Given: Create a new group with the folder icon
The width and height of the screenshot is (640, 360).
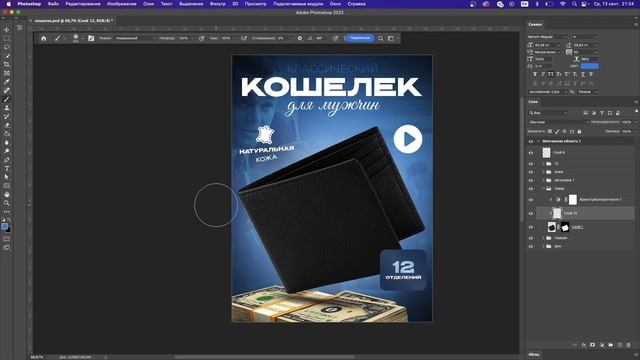Looking at the screenshot, I should tap(611, 345).
